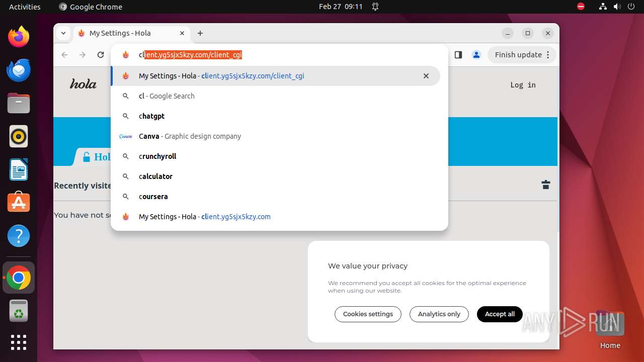
Task: Open Cookies settings button
Action: click(368, 314)
